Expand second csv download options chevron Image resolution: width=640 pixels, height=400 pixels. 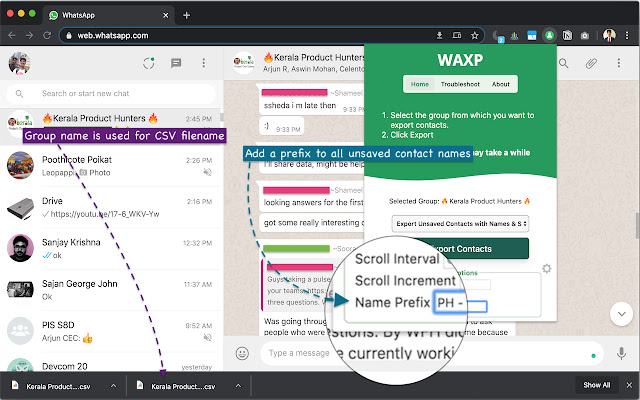tap(238, 386)
